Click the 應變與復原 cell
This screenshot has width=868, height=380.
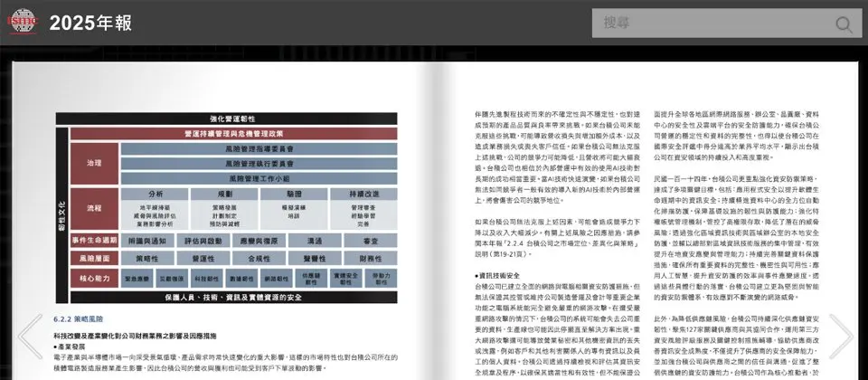pos(259,241)
